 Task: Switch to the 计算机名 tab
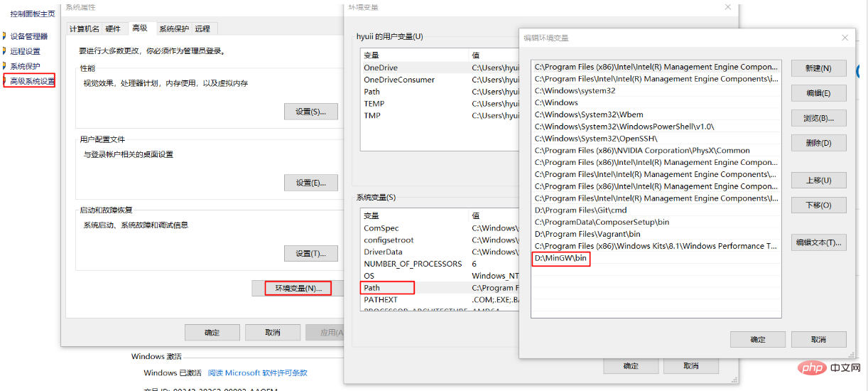(x=85, y=28)
